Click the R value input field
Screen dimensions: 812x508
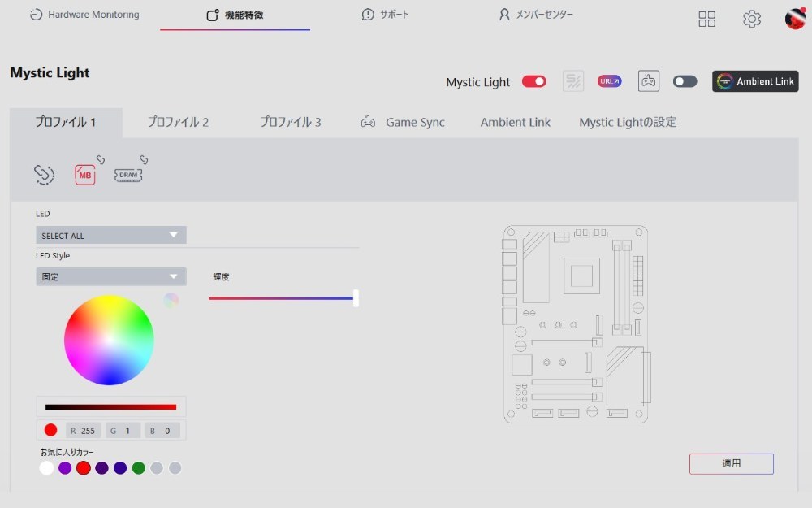[x=83, y=430]
